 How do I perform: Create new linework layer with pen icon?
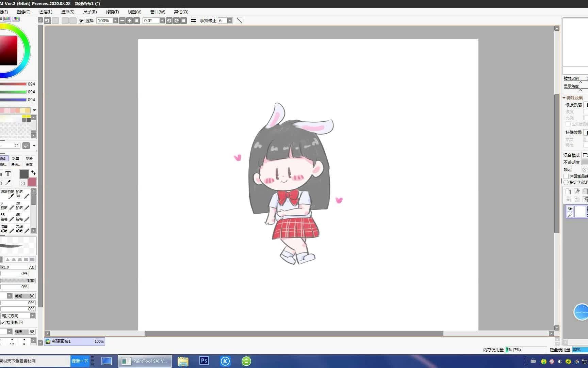pyautogui.click(x=577, y=191)
